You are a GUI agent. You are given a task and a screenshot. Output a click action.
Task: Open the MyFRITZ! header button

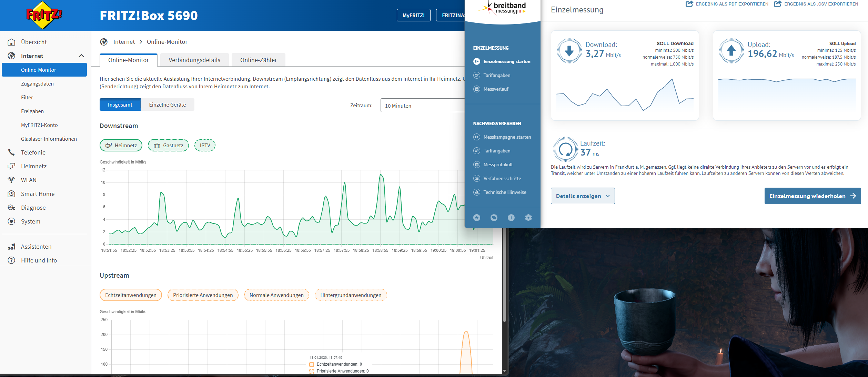[x=413, y=15]
